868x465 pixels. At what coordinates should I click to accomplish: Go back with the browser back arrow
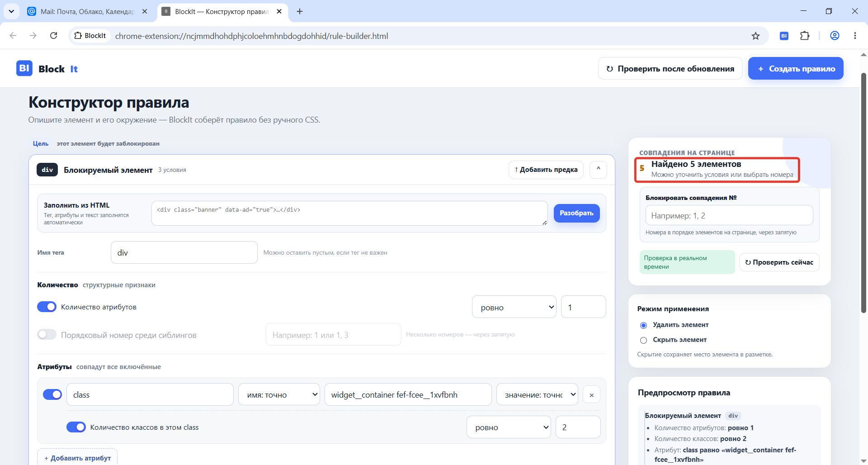click(13, 36)
